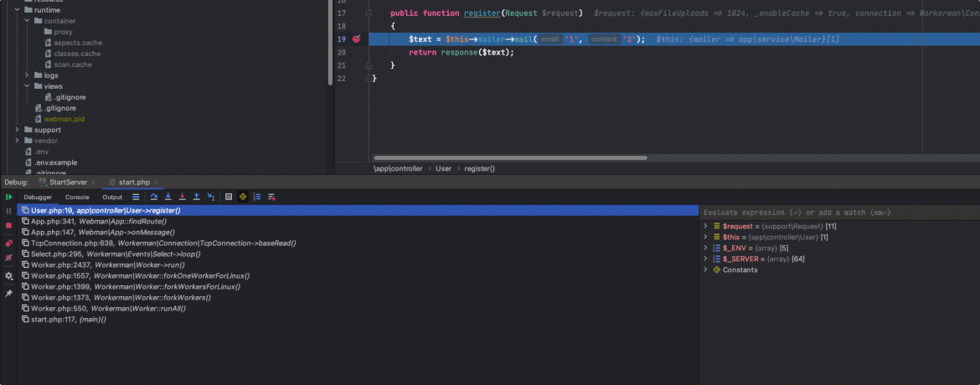Resume program with the green play icon
Screen dimensions: 980x385
tap(8, 197)
